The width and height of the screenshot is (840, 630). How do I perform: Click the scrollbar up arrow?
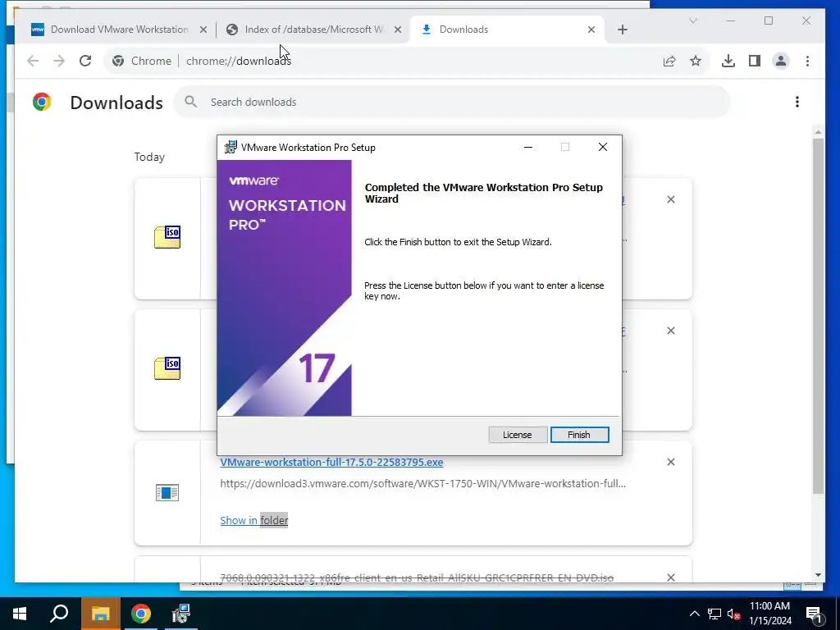tap(818, 131)
